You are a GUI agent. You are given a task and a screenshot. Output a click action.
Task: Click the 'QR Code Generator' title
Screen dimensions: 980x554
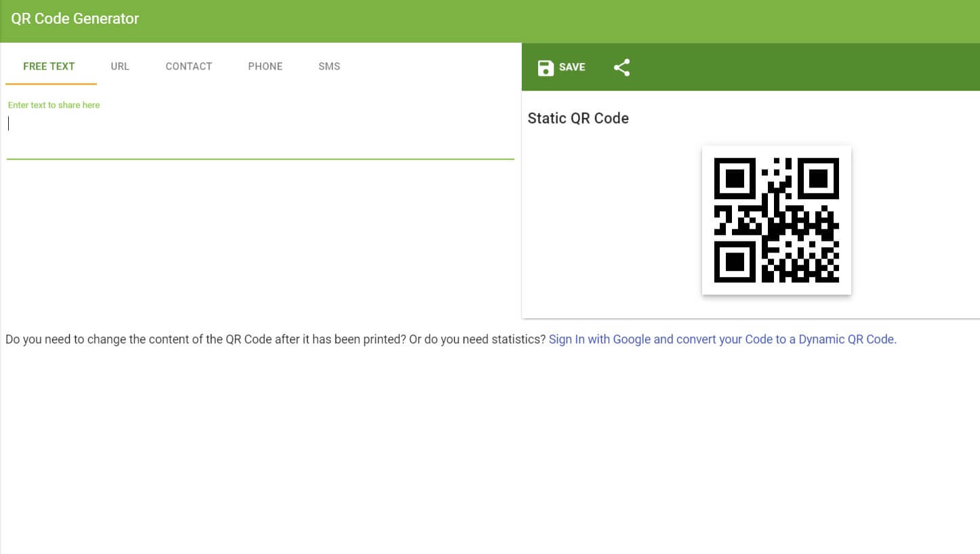coord(75,19)
